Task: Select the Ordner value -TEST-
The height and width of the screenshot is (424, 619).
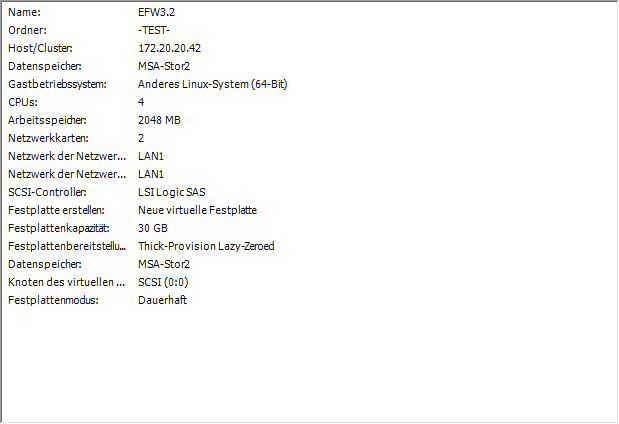Action: 154,30
